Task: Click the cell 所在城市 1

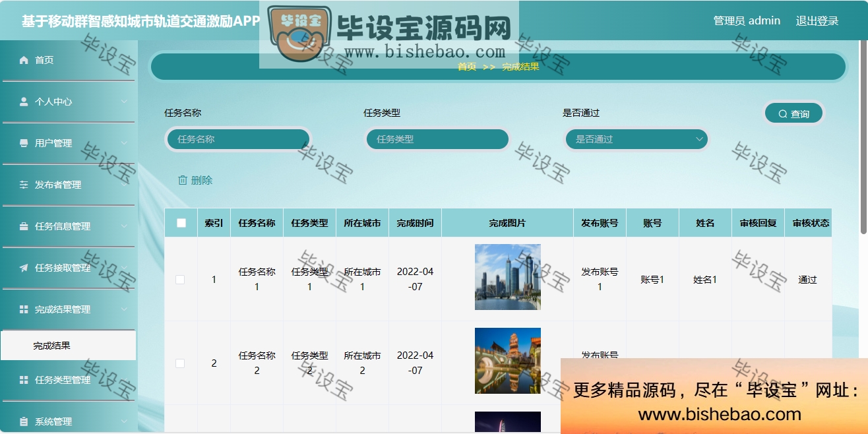Action: tap(362, 279)
